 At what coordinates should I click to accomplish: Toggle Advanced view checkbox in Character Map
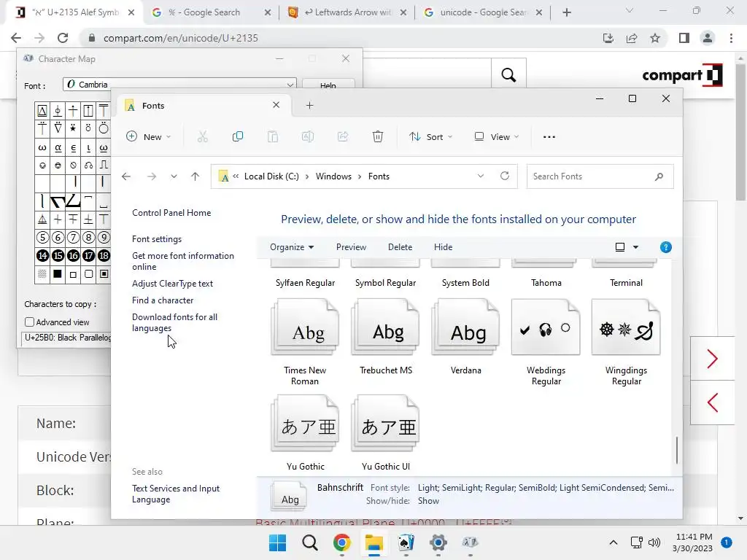click(29, 322)
